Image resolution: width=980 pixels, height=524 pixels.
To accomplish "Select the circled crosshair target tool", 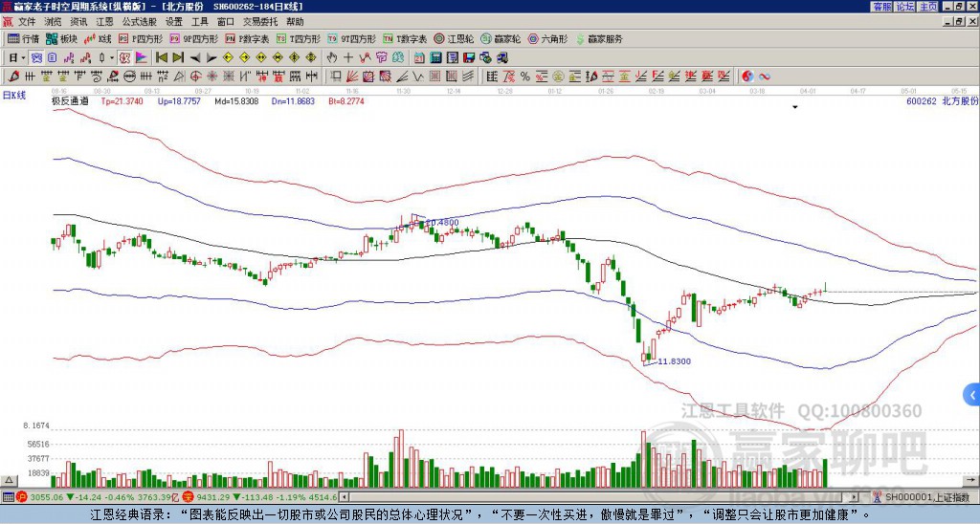I will tap(195, 76).
